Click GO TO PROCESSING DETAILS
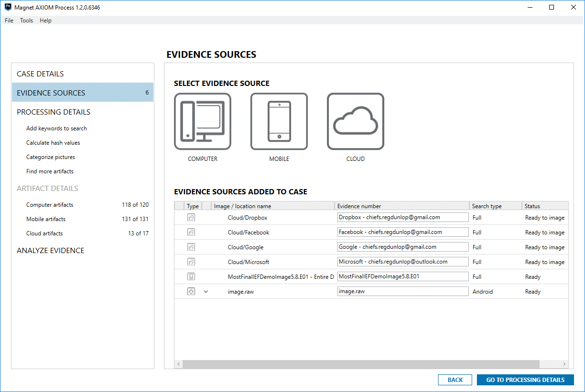 pyautogui.click(x=525, y=380)
